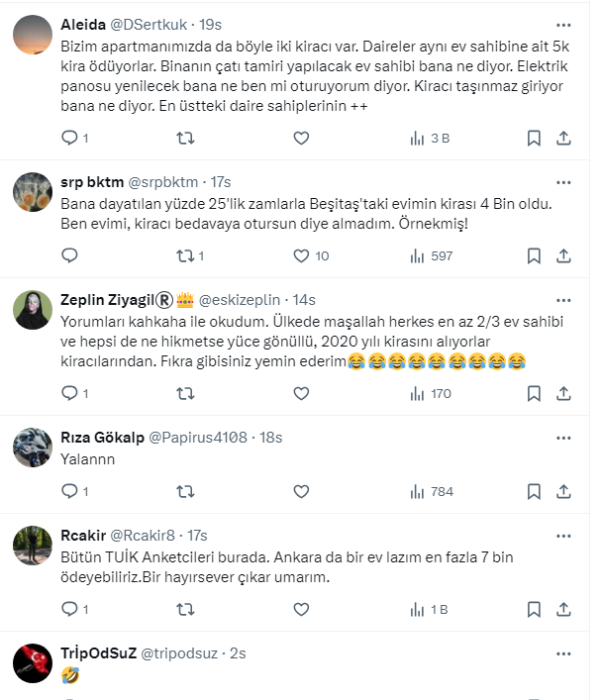This screenshot has height=700, width=602.
Task: View stats on Aleida's tweet
Action: click(x=429, y=138)
